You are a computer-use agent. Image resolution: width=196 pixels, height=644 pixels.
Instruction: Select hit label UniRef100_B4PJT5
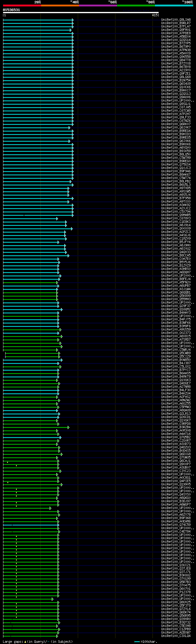click(x=176, y=320)
